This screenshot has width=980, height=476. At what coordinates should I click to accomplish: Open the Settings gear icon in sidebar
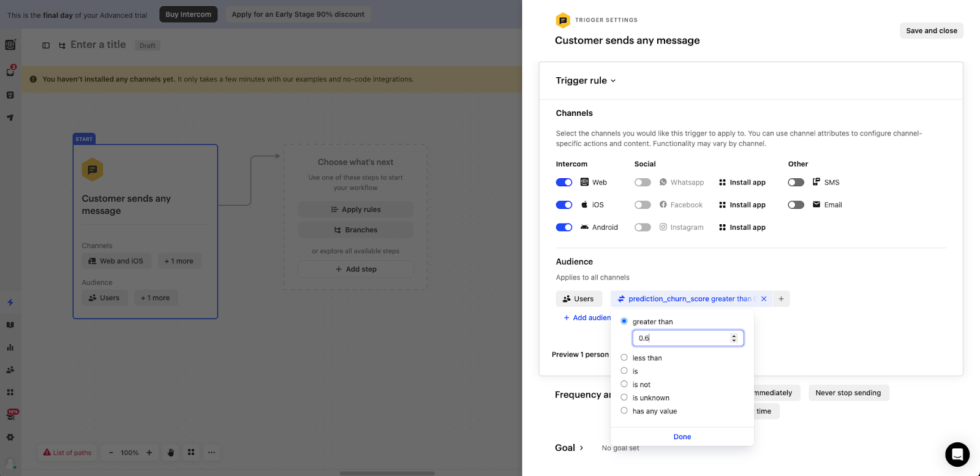coord(10,437)
